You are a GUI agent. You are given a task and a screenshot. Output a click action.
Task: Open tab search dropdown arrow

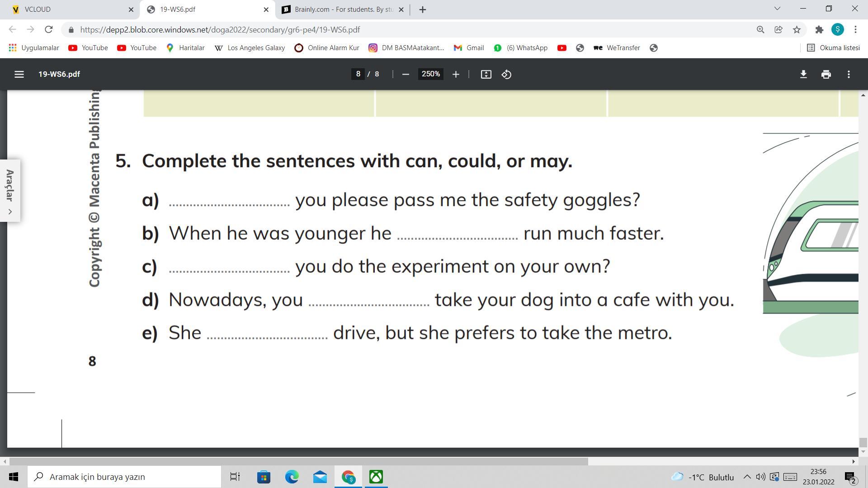point(777,9)
